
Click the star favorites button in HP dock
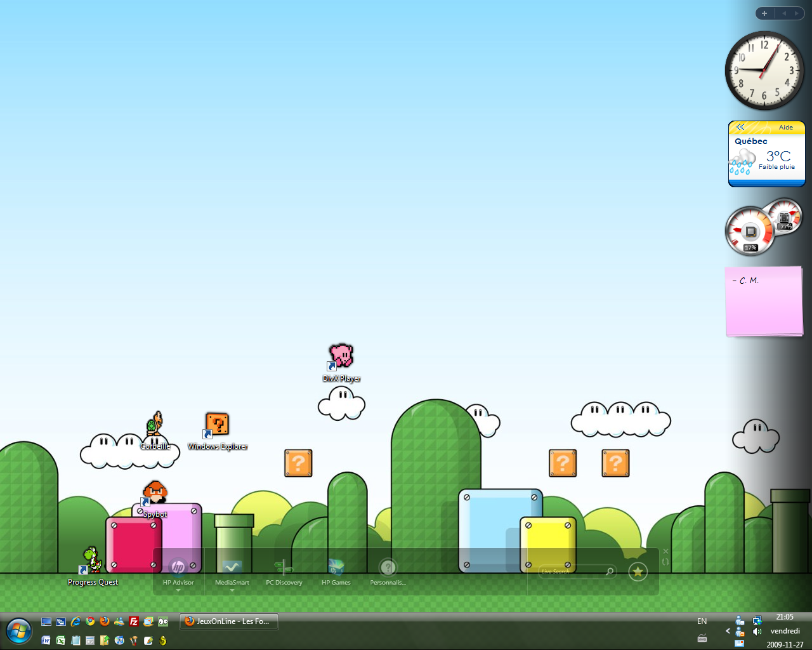[x=638, y=572]
